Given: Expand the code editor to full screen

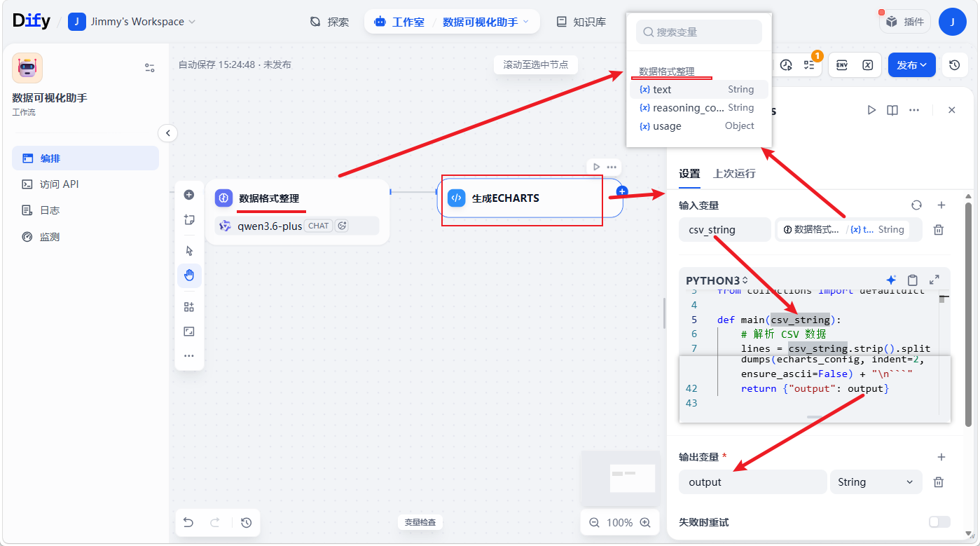Looking at the screenshot, I should pyautogui.click(x=934, y=280).
